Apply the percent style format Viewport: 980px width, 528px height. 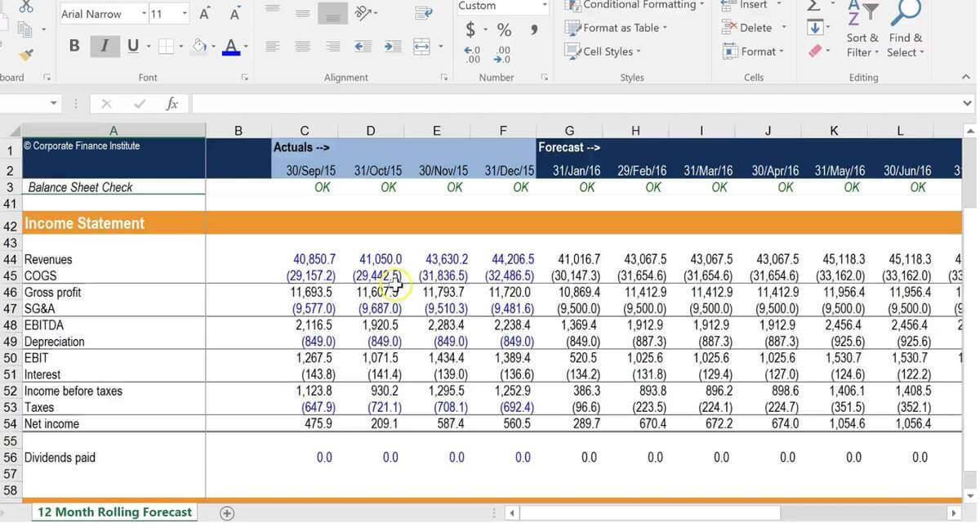pyautogui.click(x=504, y=30)
